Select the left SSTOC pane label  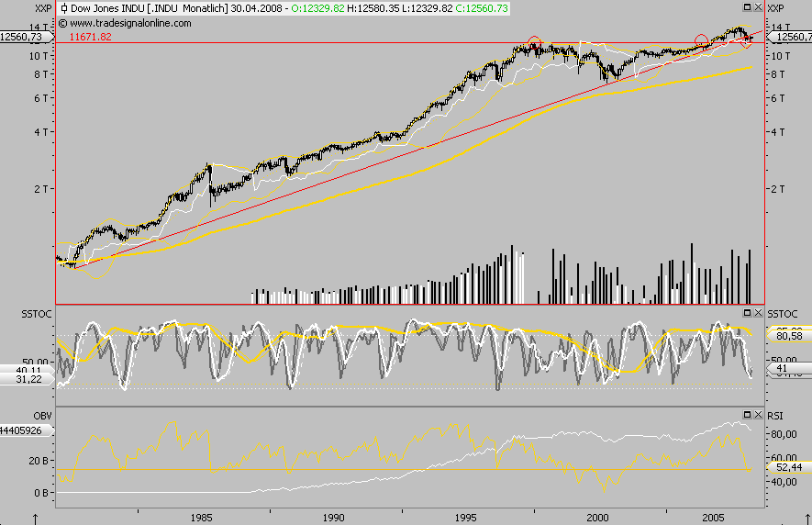click(x=37, y=314)
